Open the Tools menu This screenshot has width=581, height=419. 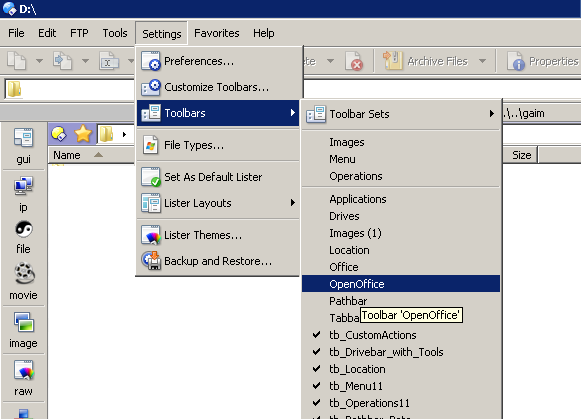115,33
